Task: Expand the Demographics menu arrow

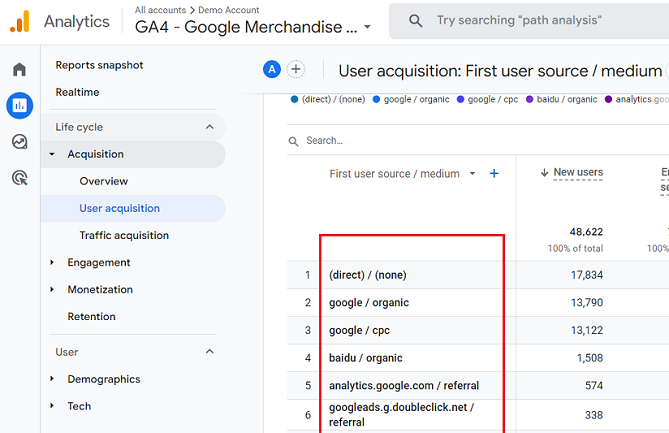Action: coord(52,379)
